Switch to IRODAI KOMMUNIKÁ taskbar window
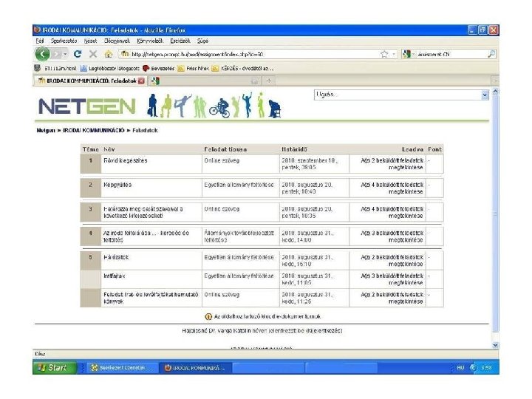 [x=195, y=368]
